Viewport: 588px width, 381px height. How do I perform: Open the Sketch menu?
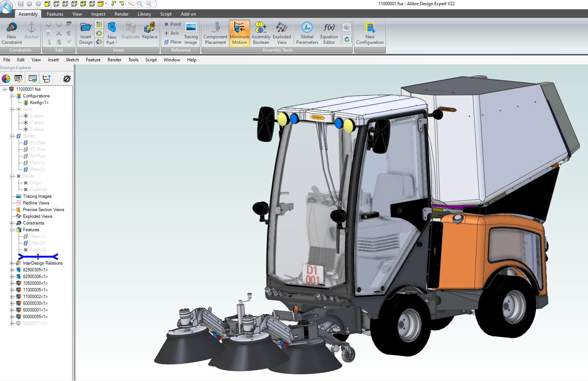pyautogui.click(x=72, y=60)
